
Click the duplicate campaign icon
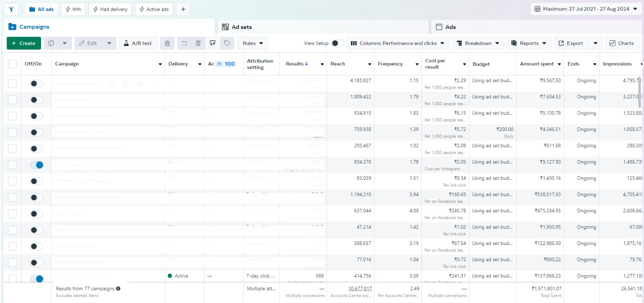click(51, 43)
